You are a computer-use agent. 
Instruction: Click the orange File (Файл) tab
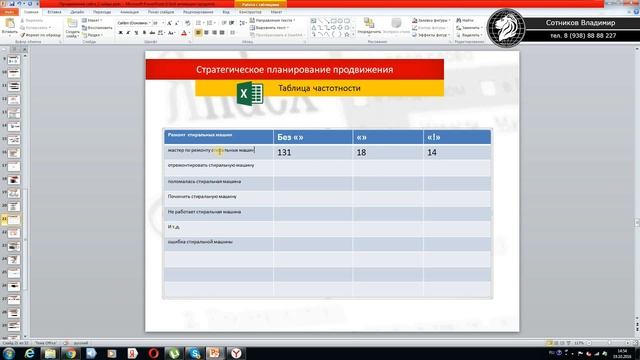pos(9,12)
